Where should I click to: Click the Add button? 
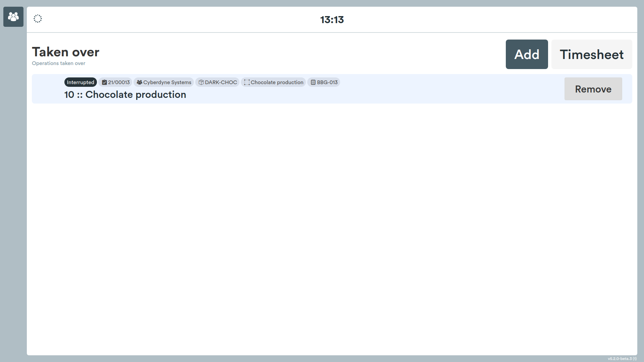(x=527, y=54)
